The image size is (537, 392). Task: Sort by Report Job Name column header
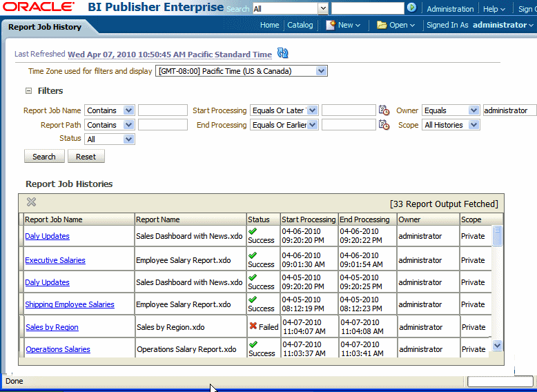point(79,219)
